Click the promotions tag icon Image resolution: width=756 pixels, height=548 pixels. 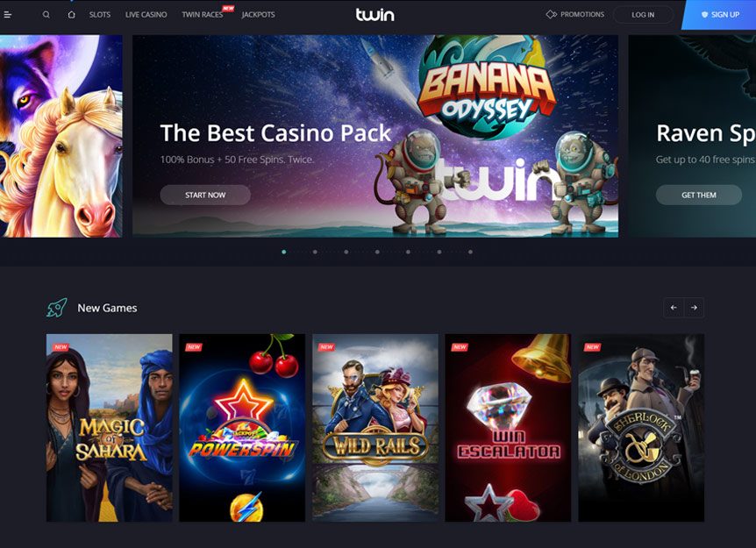click(x=551, y=14)
